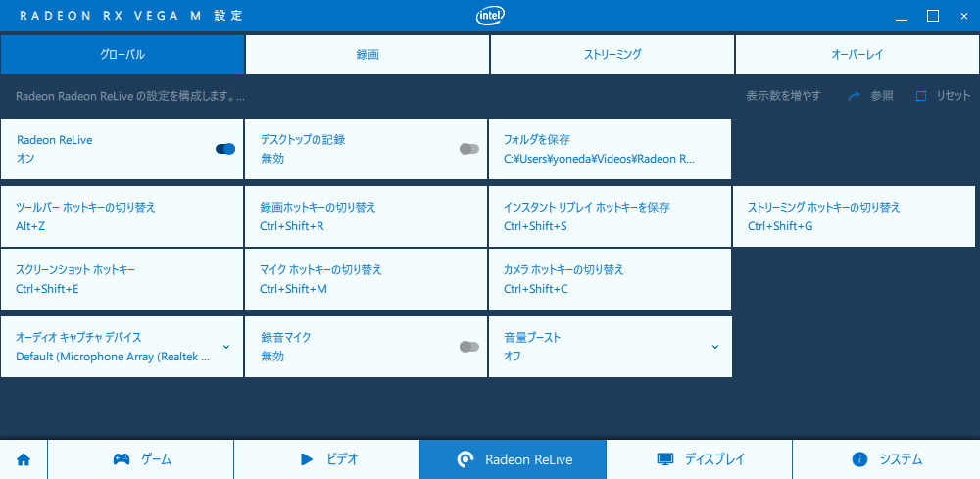The image size is (980, 479).
Task: Click the info icon for システム
Action: coord(860,459)
